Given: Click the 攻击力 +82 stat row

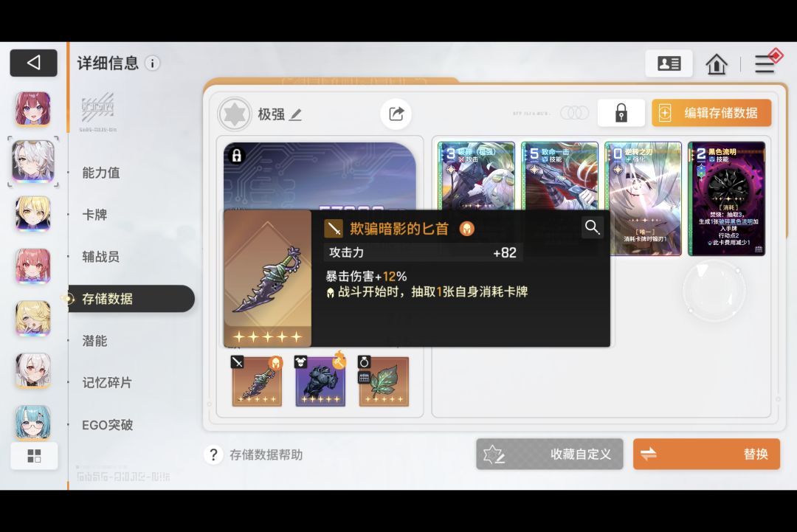Looking at the screenshot, I should tap(423, 252).
